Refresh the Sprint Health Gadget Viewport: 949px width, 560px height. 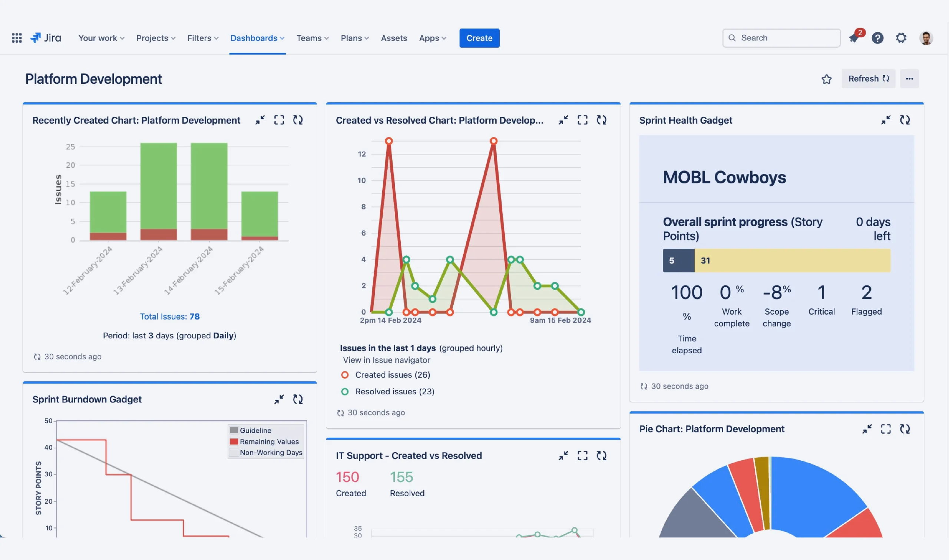[905, 120]
